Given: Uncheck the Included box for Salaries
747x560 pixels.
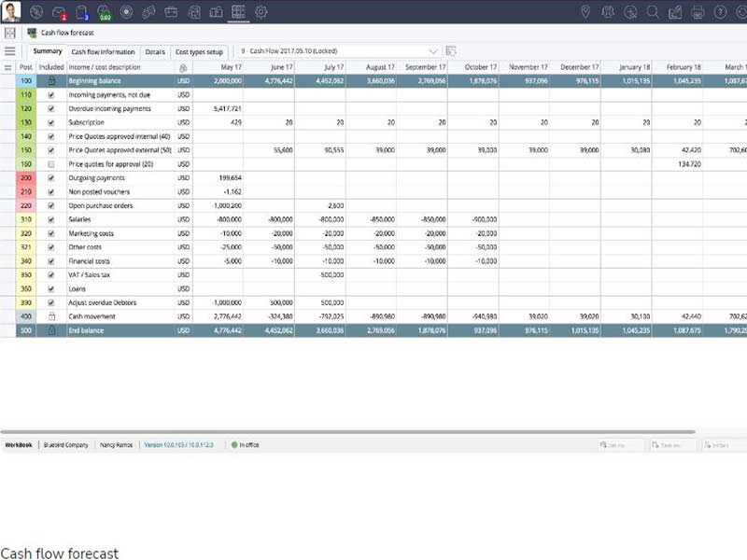Looking at the screenshot, I should (51, 219).
